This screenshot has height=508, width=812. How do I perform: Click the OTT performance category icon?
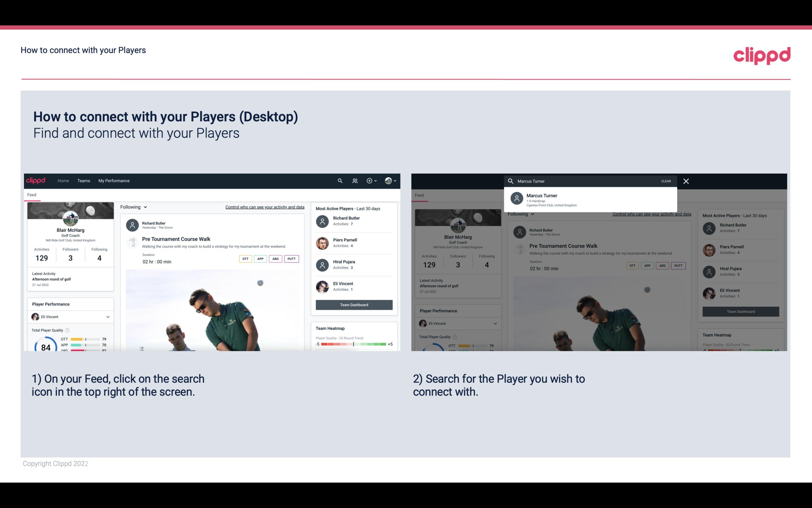[244, 259]
